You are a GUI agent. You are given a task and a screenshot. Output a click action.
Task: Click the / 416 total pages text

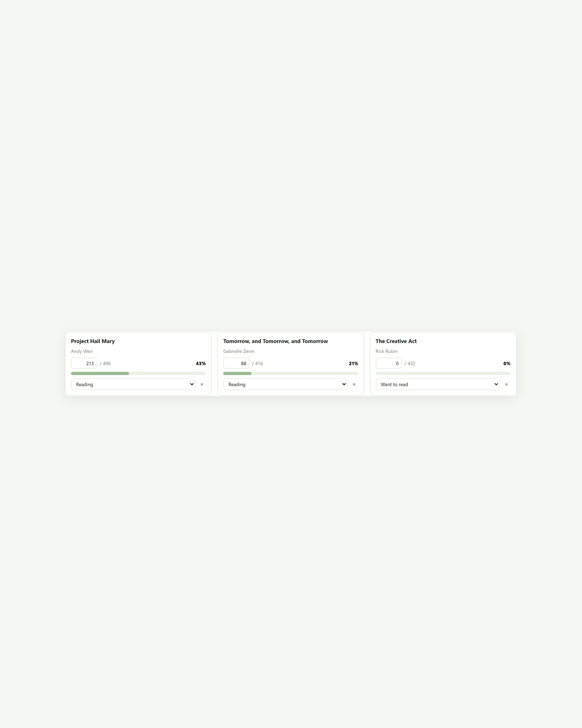[x=258, y=364]
